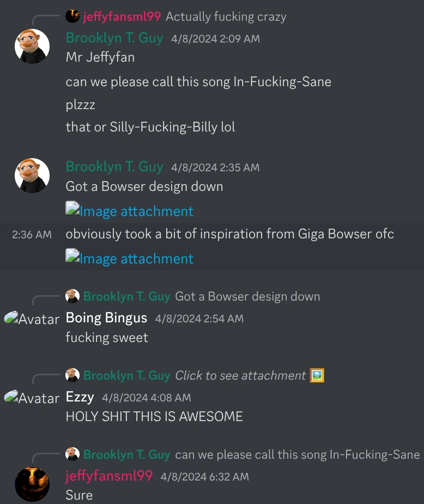Click jeffyfansml99's large avatar near Sure message
Viewport: 424px width, 504px height.
coord(32,484)
